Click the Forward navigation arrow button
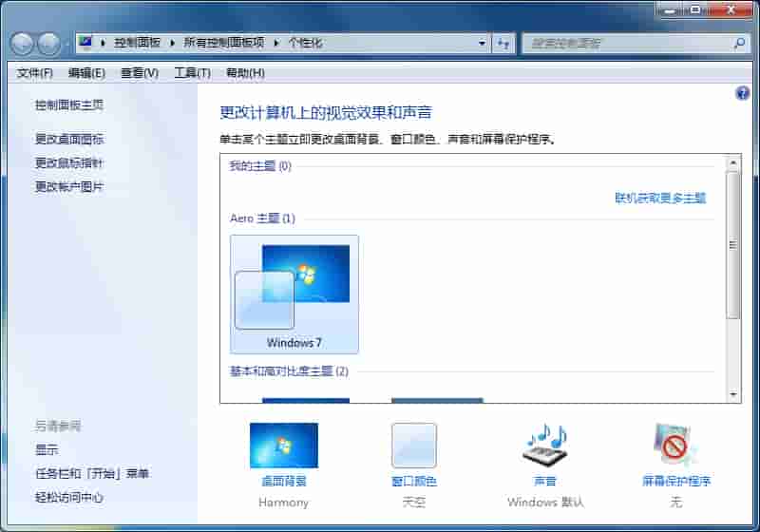This screenshot has height=532, width=760. point(49,44)
